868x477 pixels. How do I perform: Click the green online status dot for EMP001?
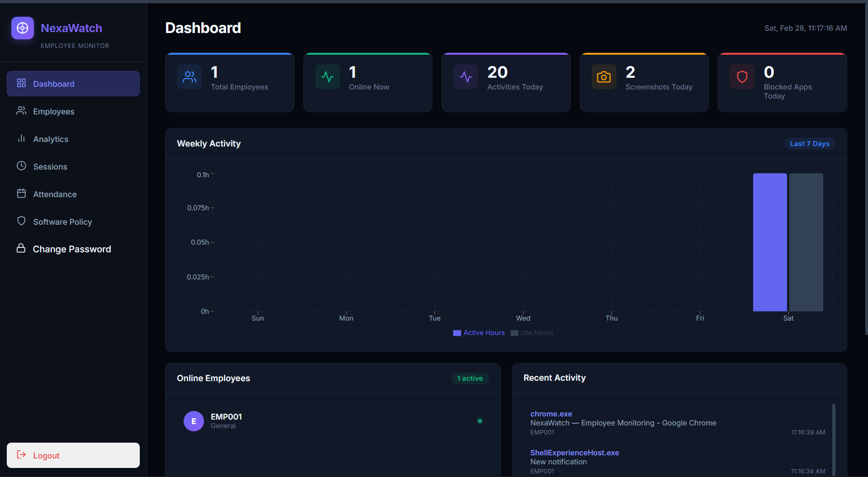480,421
